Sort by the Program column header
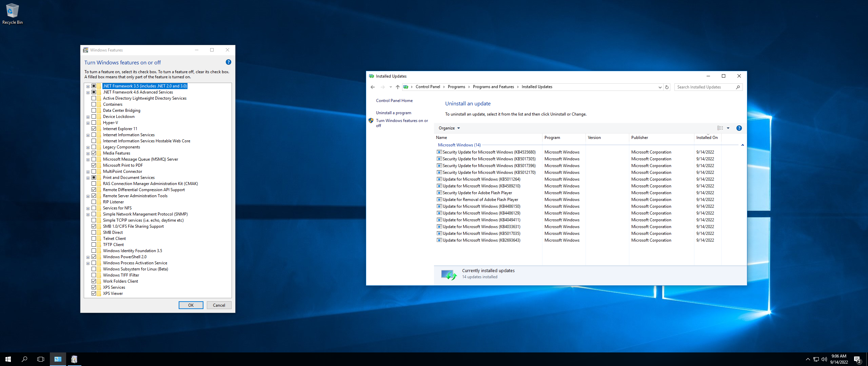Screen dimensions: 868x366 [564, 138]
